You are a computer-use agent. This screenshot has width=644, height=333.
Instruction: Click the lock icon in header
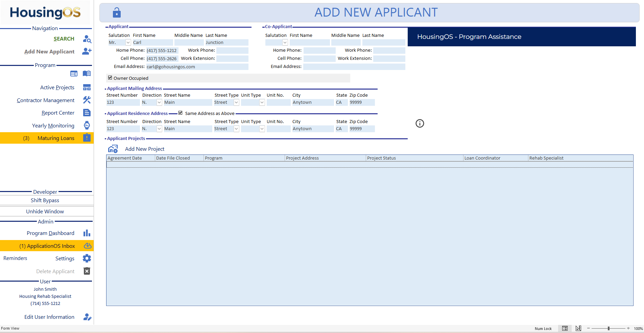click(x=117, y=13)
